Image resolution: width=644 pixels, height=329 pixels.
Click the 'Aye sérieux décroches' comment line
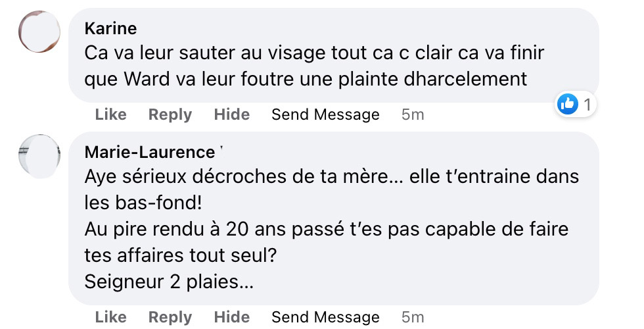tap(331, 177)
